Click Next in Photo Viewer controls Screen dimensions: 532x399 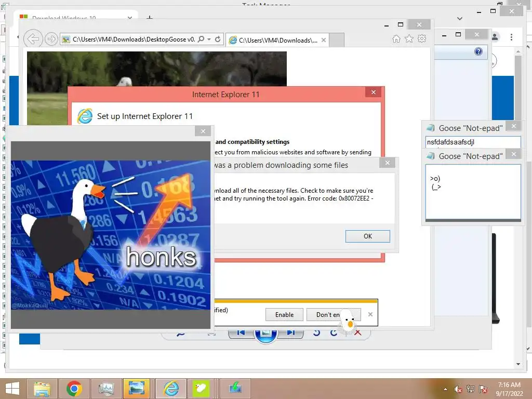click(x=290, y=332)
